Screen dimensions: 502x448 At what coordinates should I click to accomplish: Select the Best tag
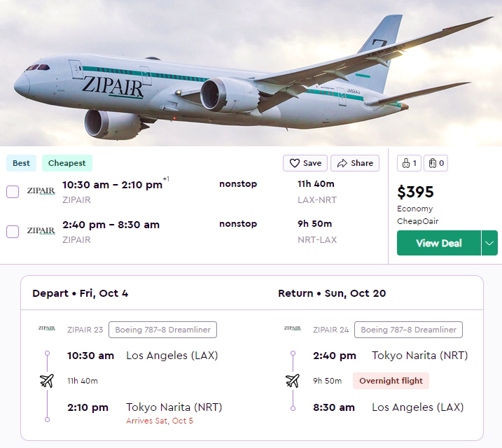pos(22,163)
